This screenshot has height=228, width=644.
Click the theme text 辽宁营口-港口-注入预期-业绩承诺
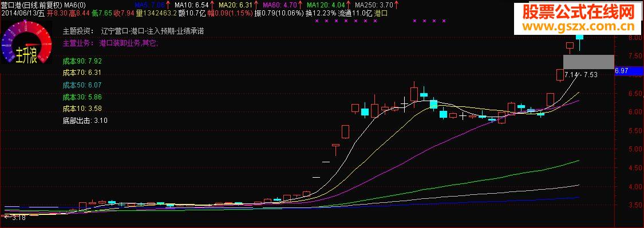click(x=152, y=31)
